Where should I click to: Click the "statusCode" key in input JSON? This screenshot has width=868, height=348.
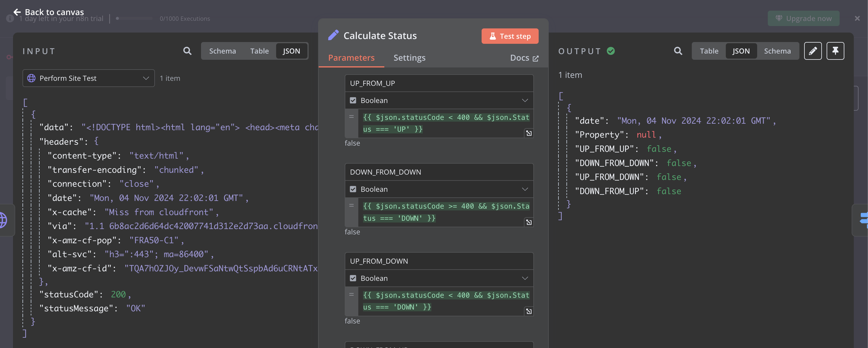coord(71,294)
